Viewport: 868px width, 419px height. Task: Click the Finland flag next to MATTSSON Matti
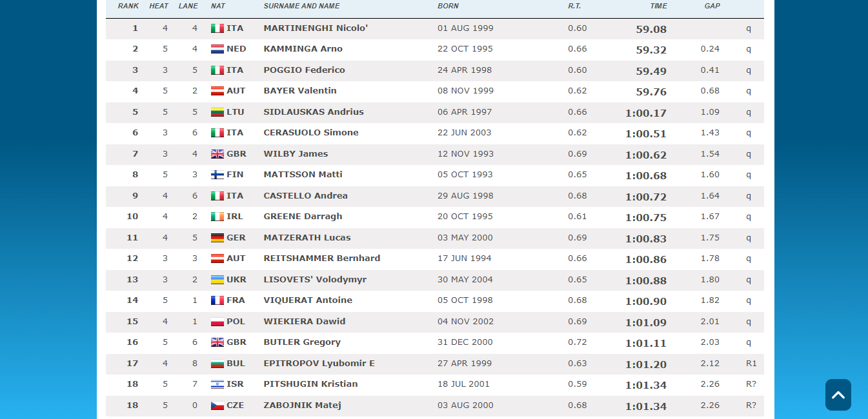[x=217, y=175]
